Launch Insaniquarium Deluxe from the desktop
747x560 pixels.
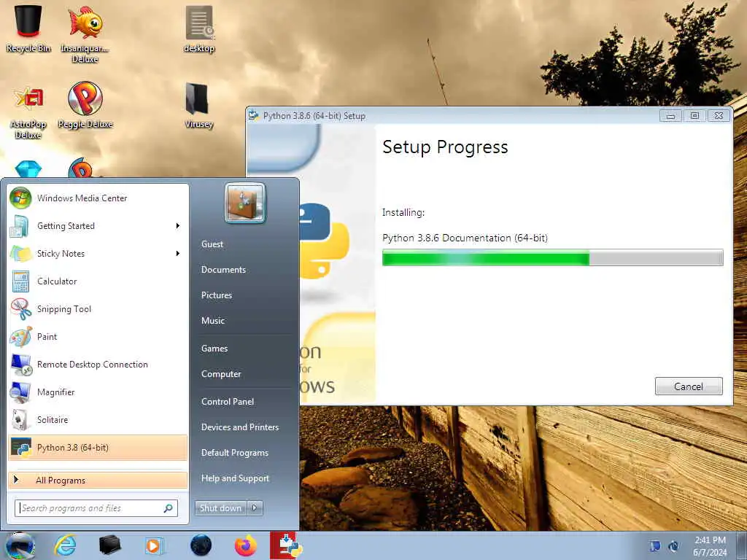click(85, 34)
